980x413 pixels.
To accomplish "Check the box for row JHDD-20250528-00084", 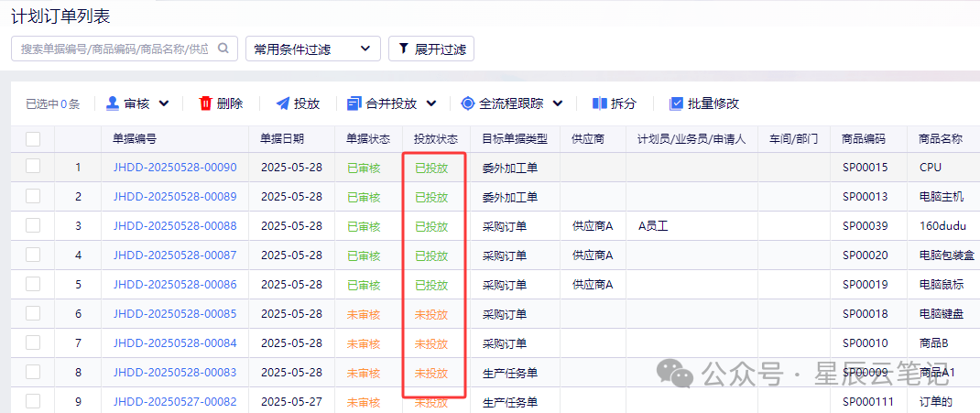I will pyautogui.click(x=33, y=343).
